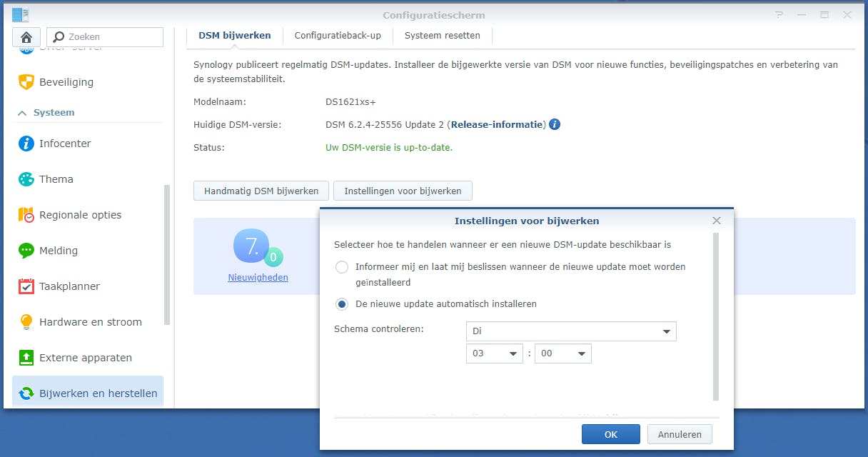The image size is (868, 457).
Task: Switch to the Systeem resetten tab
Action: (443, 35)
